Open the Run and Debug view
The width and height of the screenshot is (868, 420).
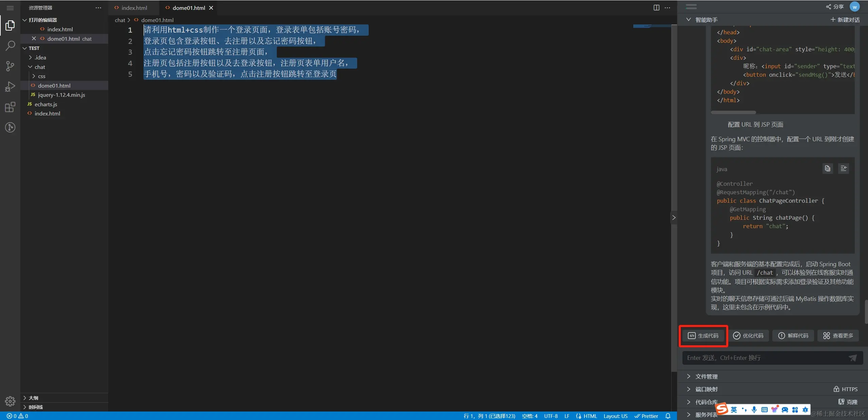[10, 87]
